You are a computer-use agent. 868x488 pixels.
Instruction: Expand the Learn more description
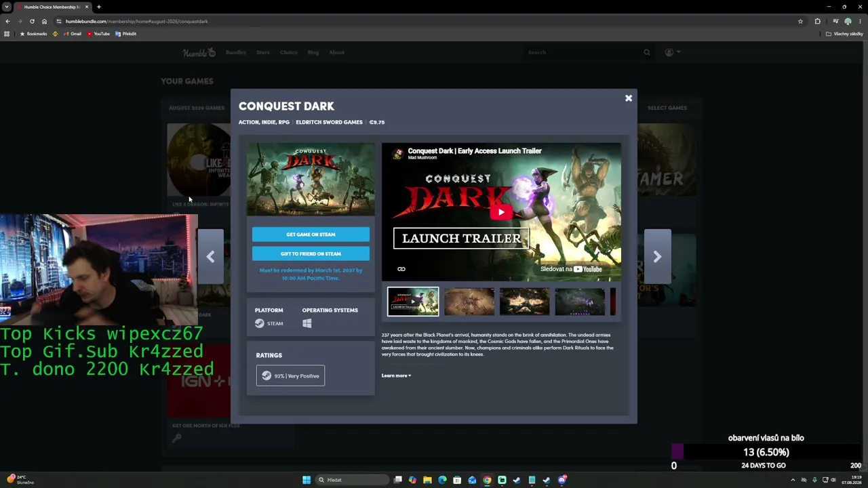(396, 375)
